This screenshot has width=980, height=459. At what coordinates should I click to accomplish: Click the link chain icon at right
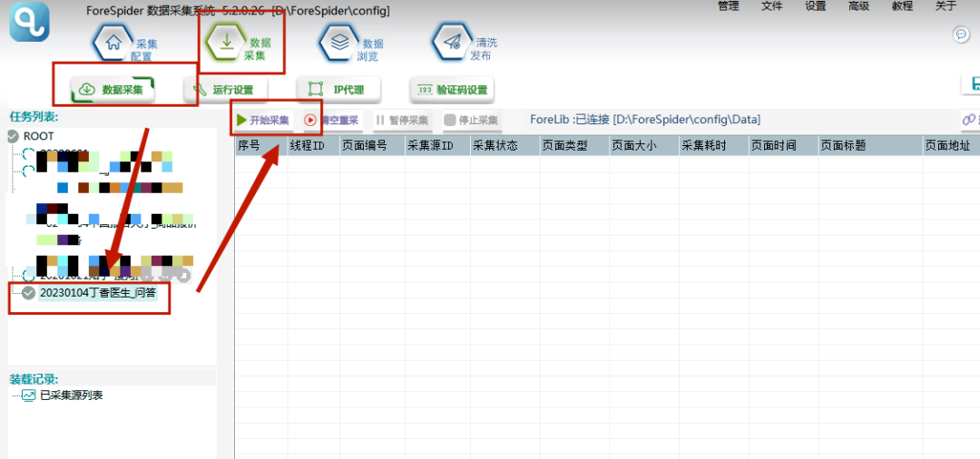coord(969,119)
